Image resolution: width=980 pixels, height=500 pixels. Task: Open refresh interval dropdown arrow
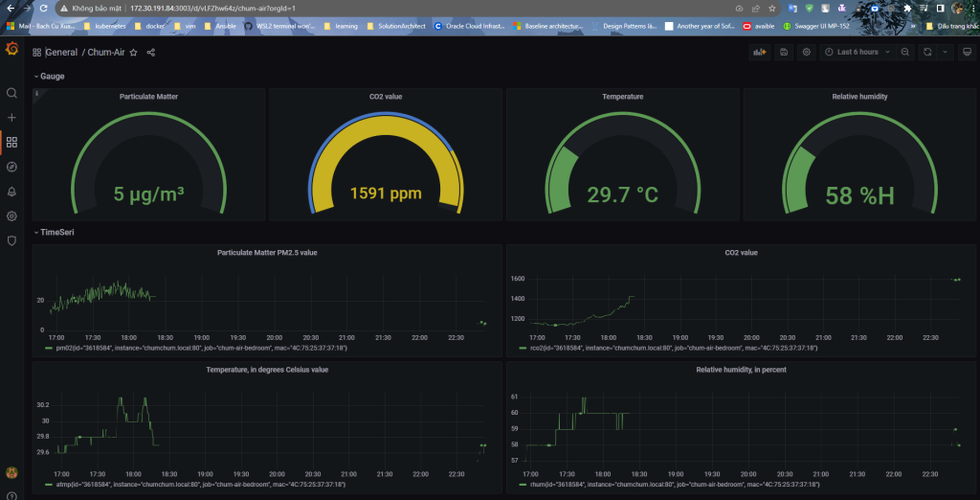[x=945, y=53]
